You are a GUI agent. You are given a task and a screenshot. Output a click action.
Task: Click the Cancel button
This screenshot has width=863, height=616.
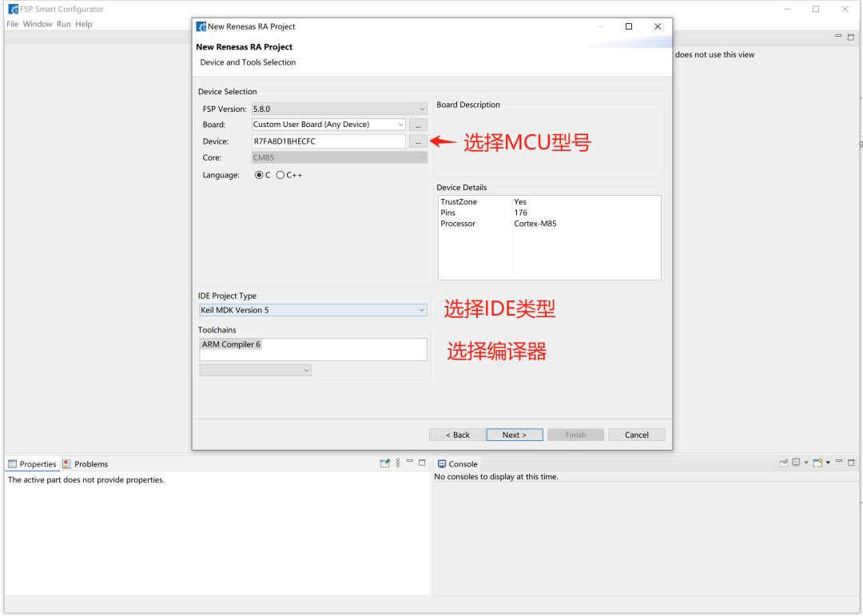point(637,435)
